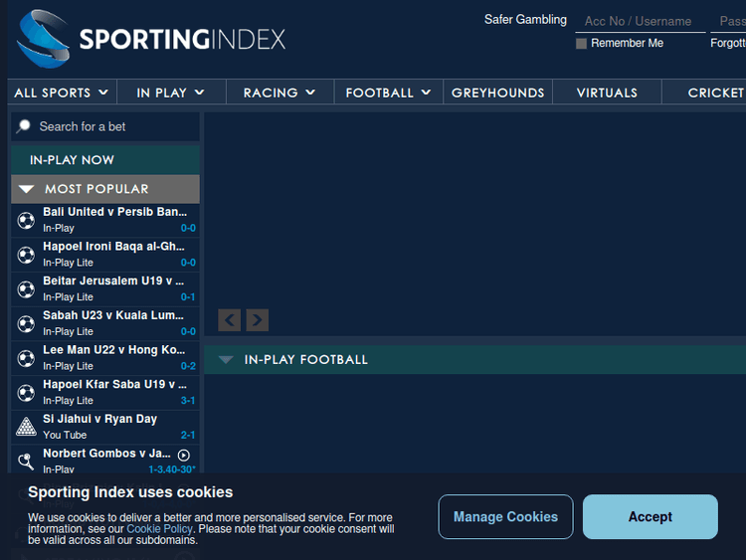Open the All Sports dropdown menu
This screenshot has height=560, width=746.
[62, 93]
